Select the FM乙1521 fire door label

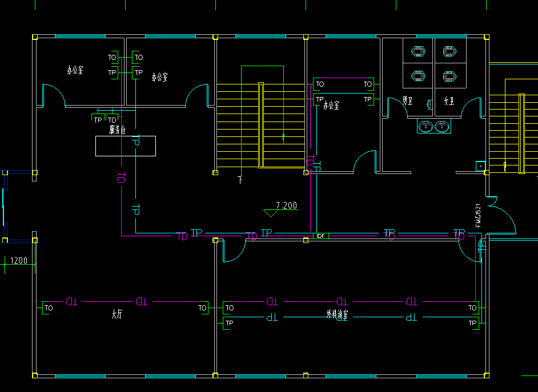coord(478,216)
